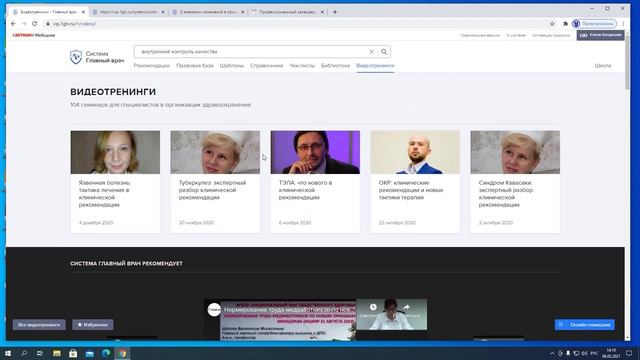
Task: Open Windows taskbar search
Action: point(24,353)
